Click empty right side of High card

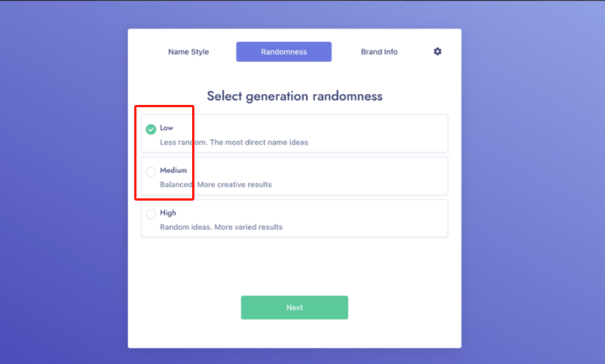(390, 218)
